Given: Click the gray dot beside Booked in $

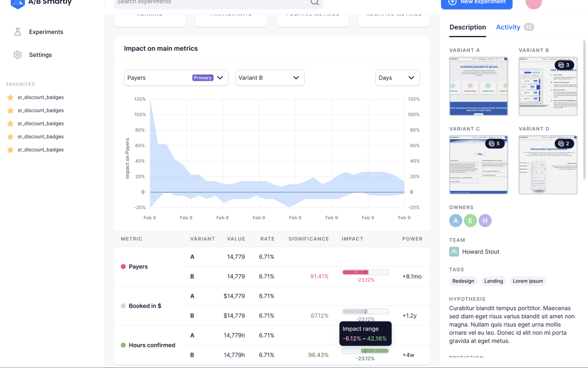Looking at the screenshot, I should click(123, 306).
